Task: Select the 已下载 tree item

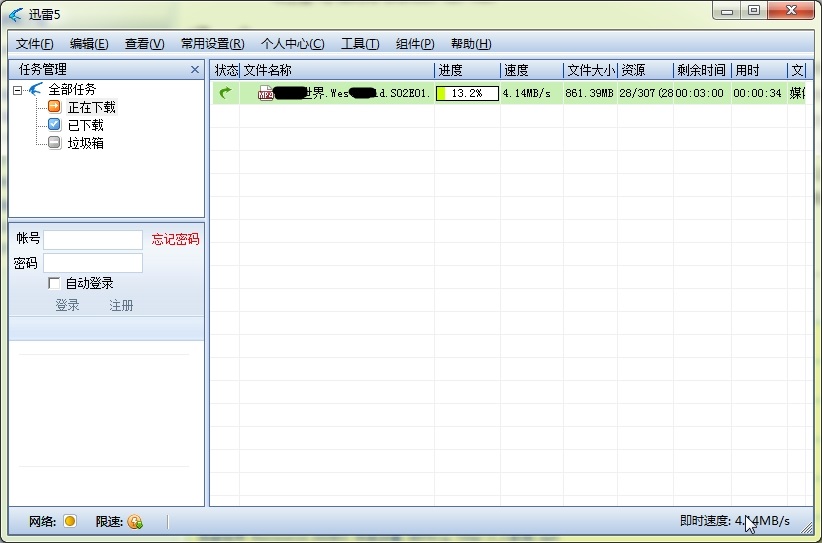Action: (85, 125)
